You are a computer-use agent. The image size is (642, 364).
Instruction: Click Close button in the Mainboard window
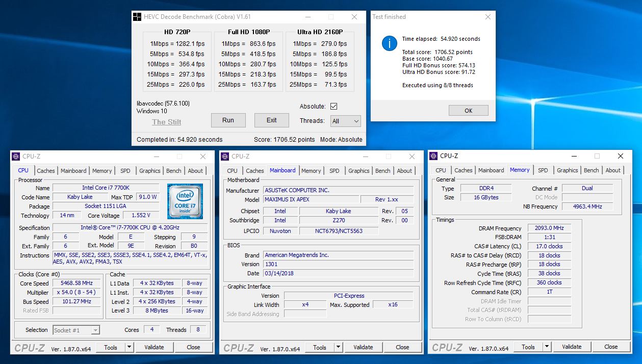(x=402, y=347)
